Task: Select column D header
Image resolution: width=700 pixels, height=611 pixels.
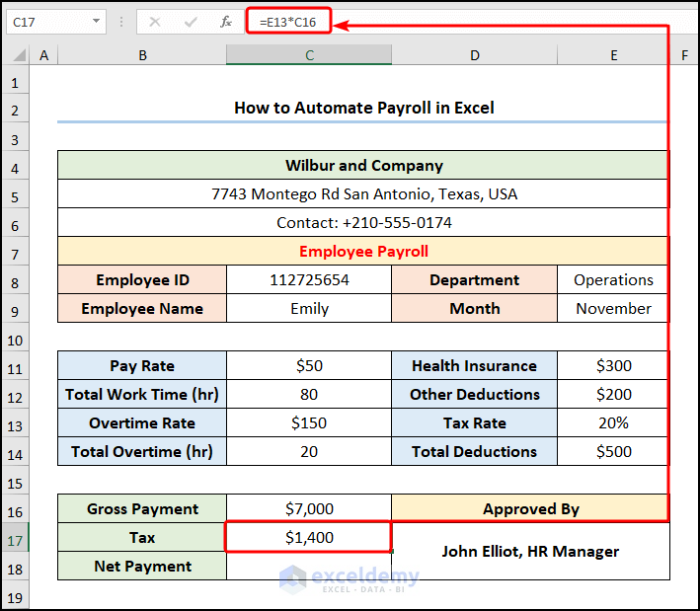Action: click(475, 55)
